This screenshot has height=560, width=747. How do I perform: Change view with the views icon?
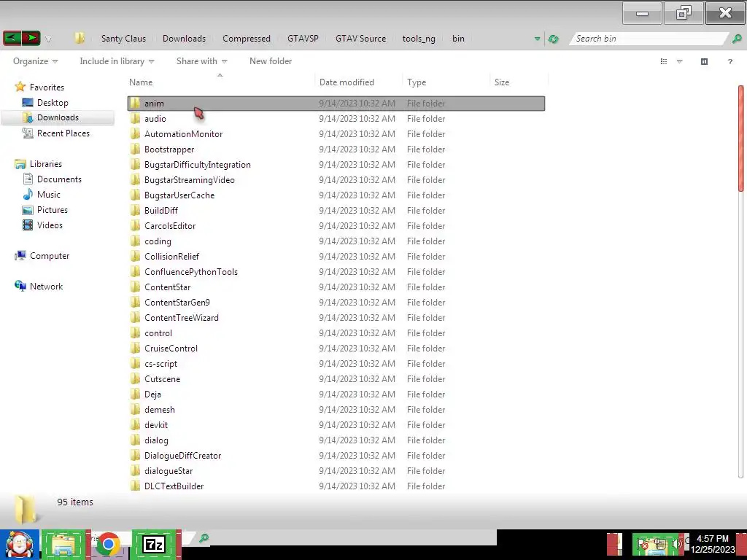coord(664,61)
